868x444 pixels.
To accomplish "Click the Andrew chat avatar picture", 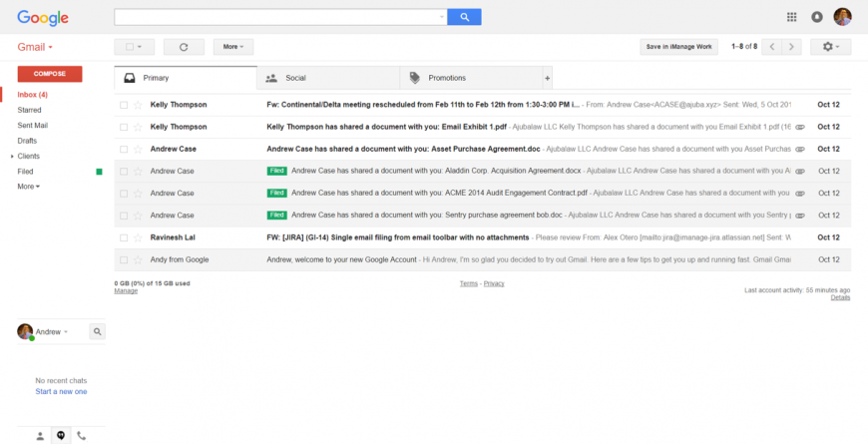I will [x=25, y=331].
